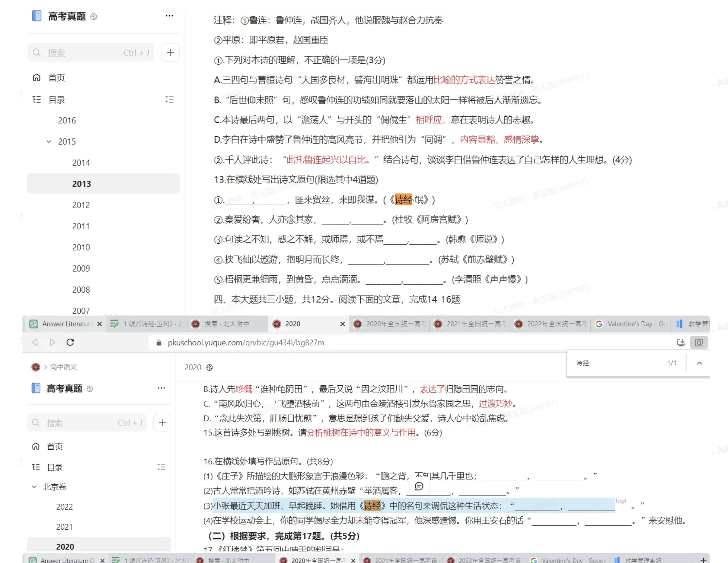Screen dimensions: 728x563
Task: Open the 目录 table of contents icon
Action: 37,100
